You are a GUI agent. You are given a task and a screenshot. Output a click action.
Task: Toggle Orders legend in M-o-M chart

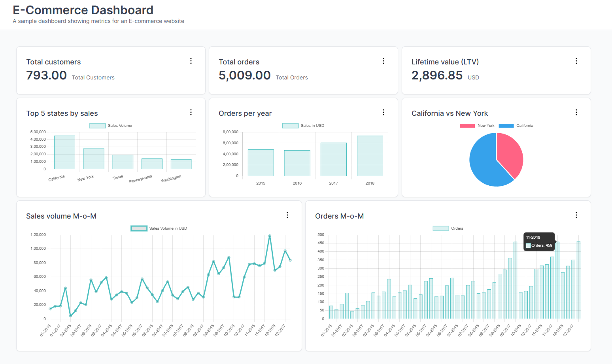click(x=448, y=228)
